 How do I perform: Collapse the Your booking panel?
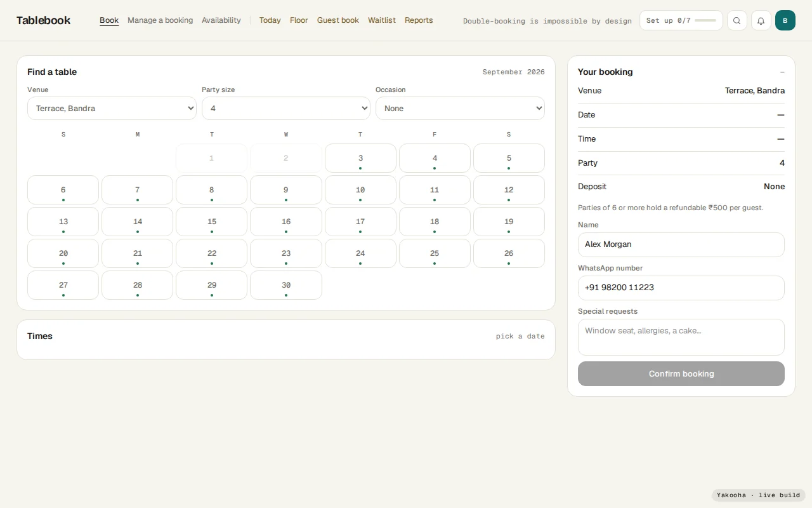point(782,72)
